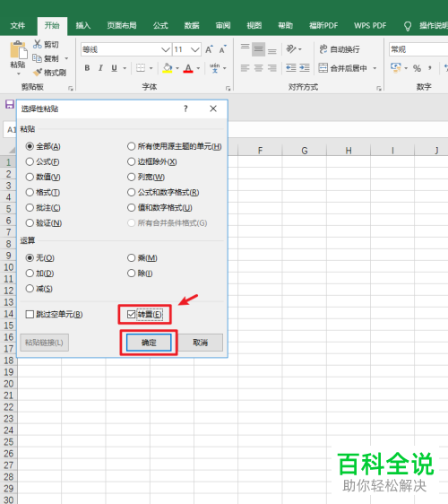The width and height of the screenshot is (448, 504).
Task: Open the underline style dropdown arrow
Action: point(125,68)
